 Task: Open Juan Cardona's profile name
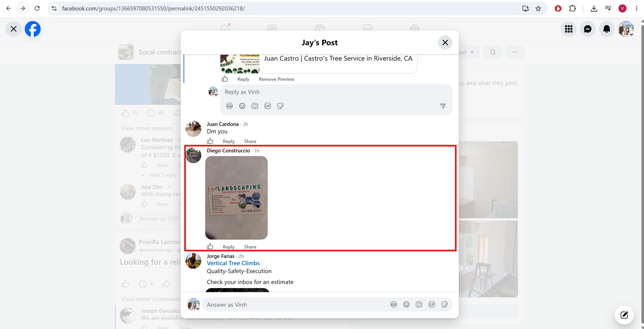coord(223,124)
